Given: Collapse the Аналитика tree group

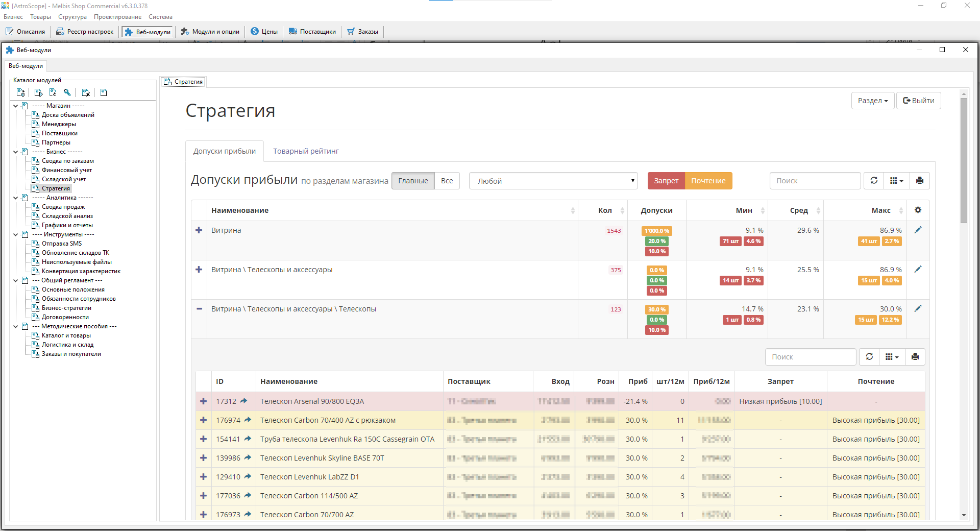Looking at the screenshot, I should pyautogui.click(x=16, y=198).
